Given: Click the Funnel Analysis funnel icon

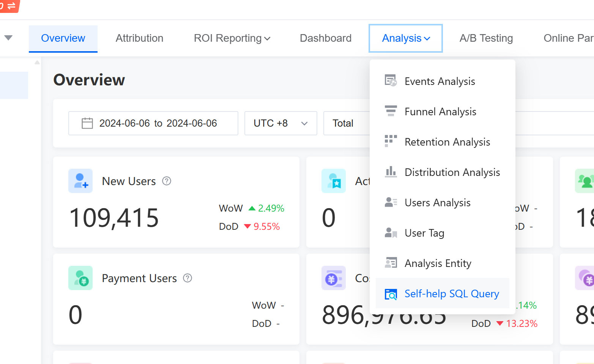Looking at the screenshot, I should (391, 111).
